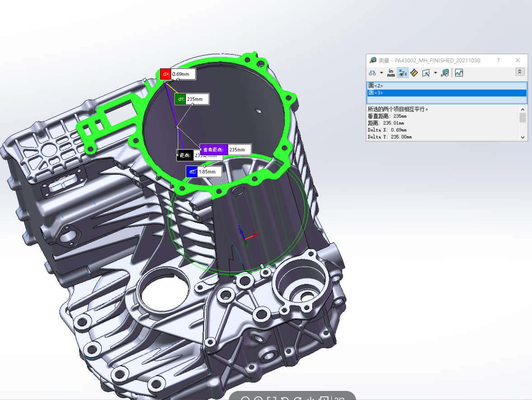Click the Point-to-Point measure icon
The width and height of the screenshot is (532, 400).
[x=414, y=73]
